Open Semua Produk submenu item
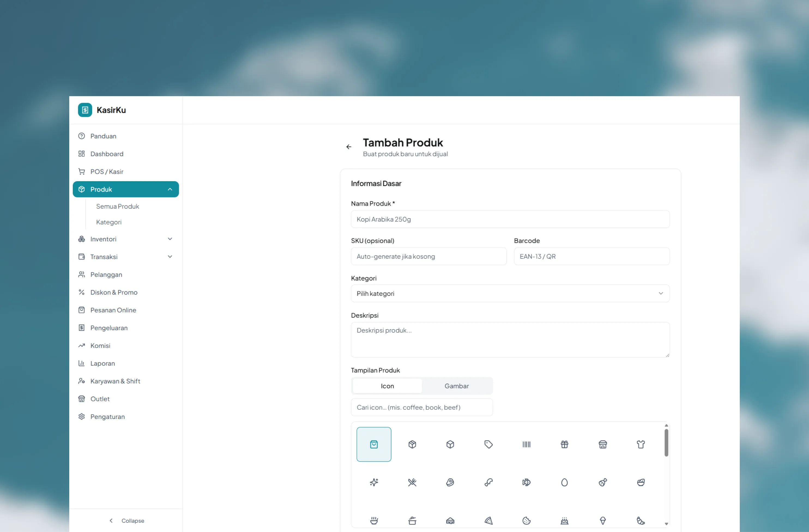Screen dimensions: 809x532 coord(117,206)
